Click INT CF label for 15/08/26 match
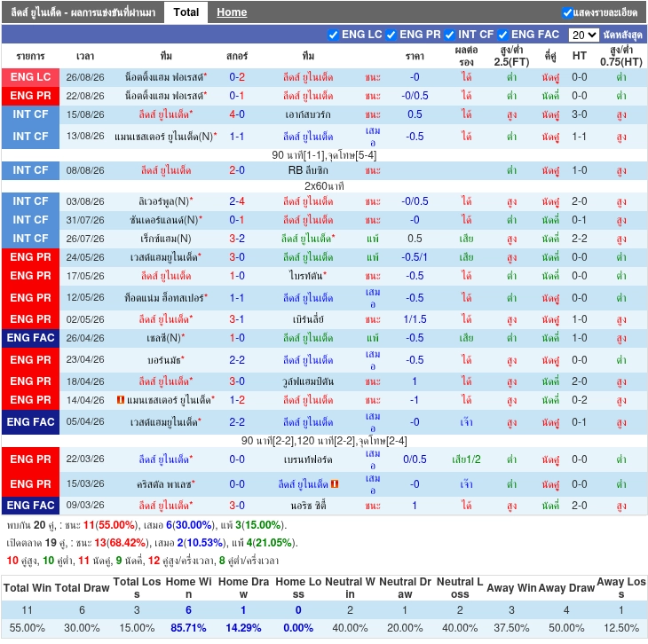This screenshot has height=644, width=648. (x=30, y=114)
